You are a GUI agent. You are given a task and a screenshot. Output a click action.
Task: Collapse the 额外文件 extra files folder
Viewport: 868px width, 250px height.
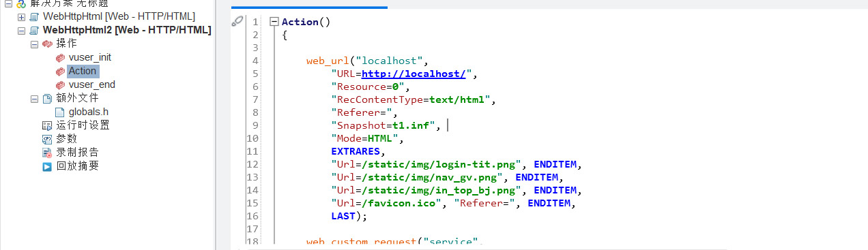point(34,98)
